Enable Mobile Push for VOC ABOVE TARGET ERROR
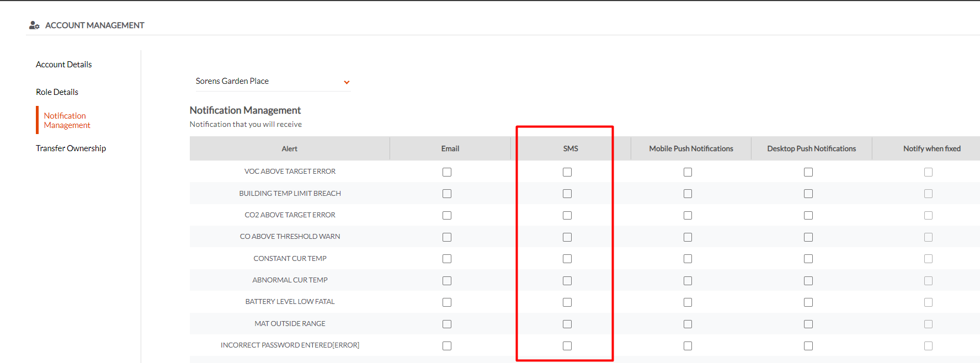This screenshot has height=363, width=980. 688,172
